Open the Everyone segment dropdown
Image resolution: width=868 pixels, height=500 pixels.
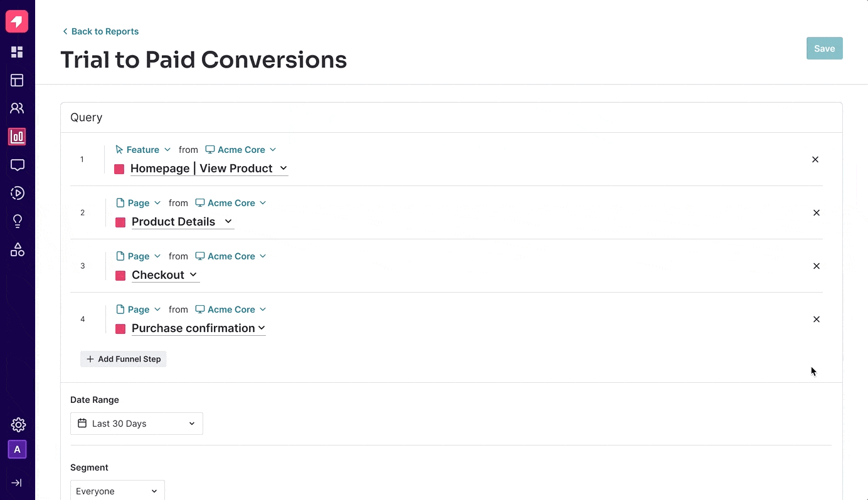point(117,491)
